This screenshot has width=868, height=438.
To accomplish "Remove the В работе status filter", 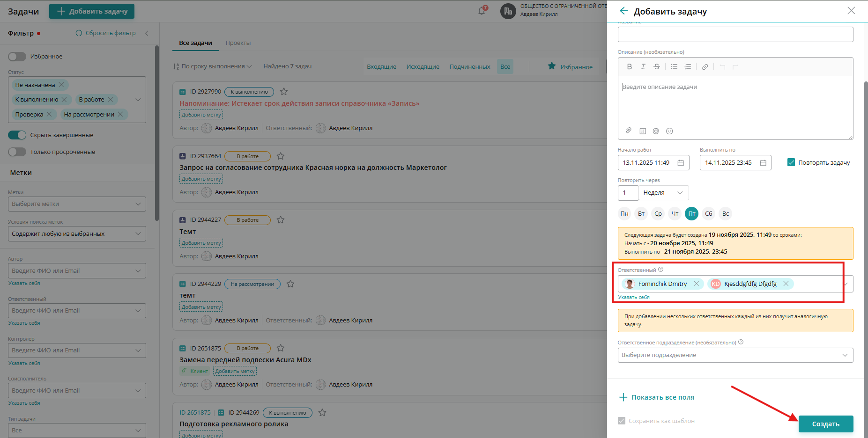I will pos(111,100).
